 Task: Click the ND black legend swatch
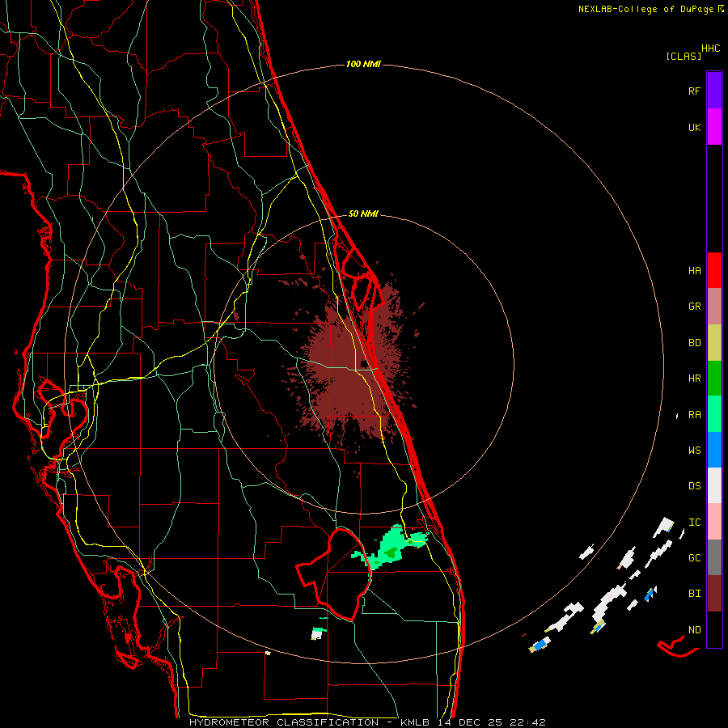(x=714, y=629)
